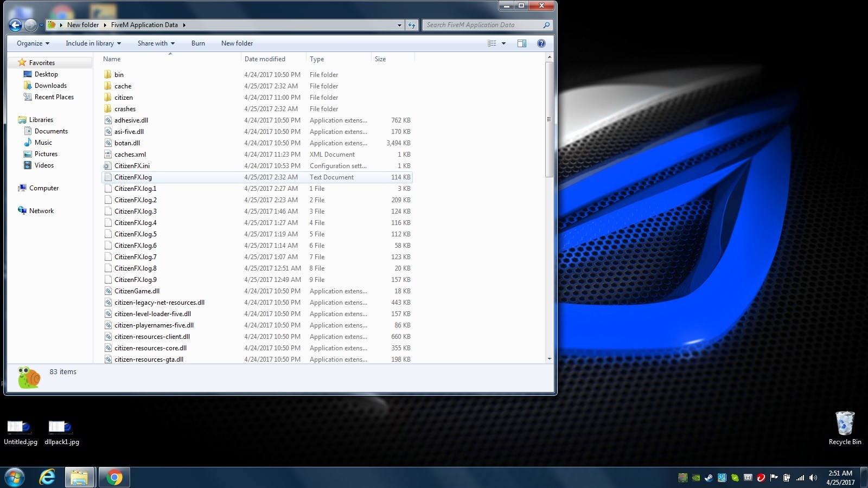Open Explorer help question-mark icon
868x488 pixels.
[541, 43]
